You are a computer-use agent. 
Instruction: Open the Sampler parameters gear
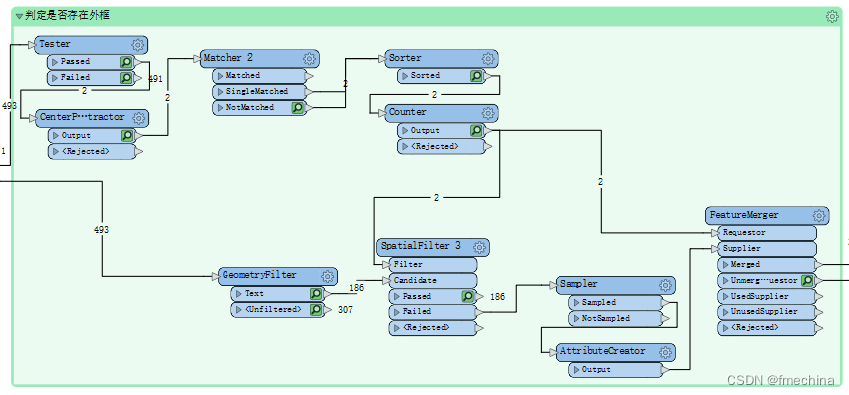coord(665,285)
